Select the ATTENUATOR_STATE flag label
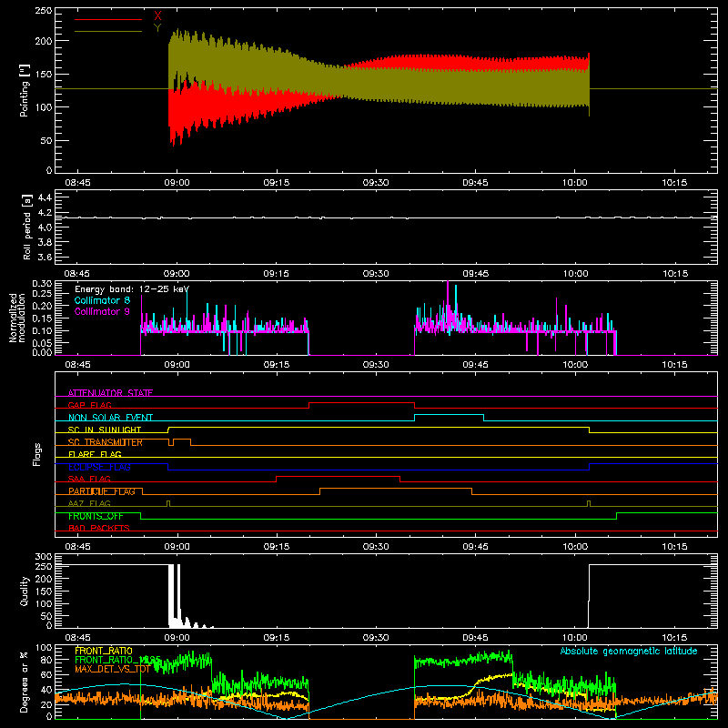This screenshot has width=728, height=728. pyautogui.click(x=110, y=393)
